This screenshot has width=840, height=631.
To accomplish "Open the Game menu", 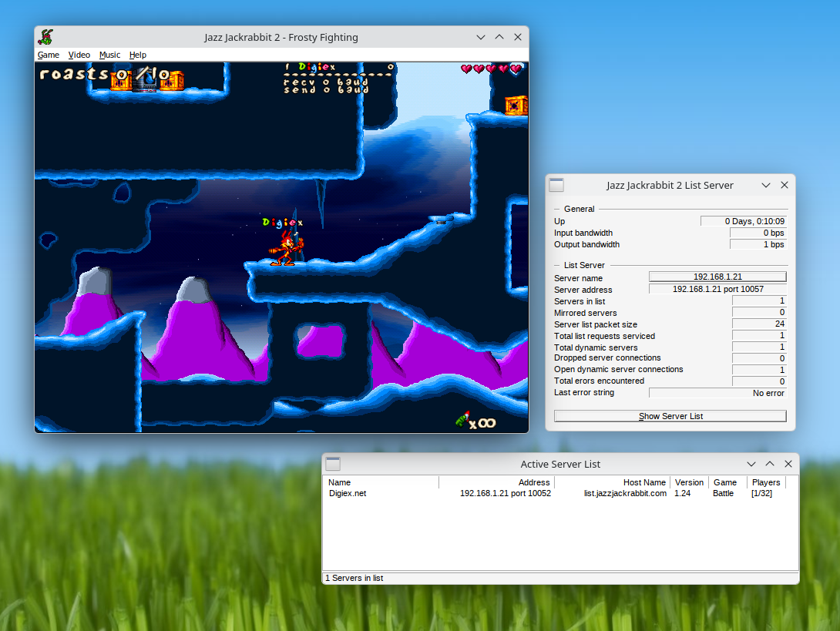I will [x=49, y=55].
